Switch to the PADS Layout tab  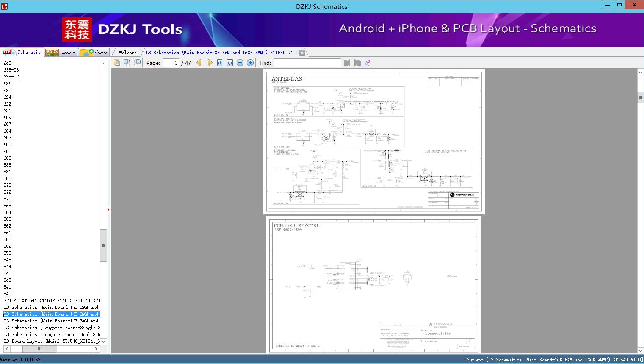tap(61, 53)
